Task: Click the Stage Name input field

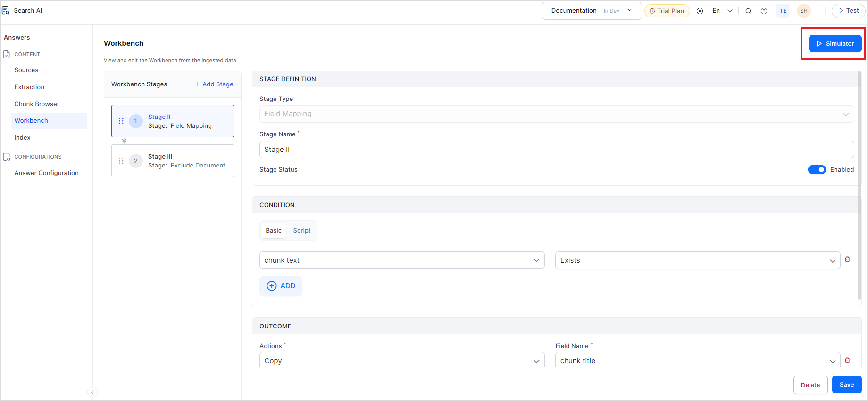Action: click(556, 150)
